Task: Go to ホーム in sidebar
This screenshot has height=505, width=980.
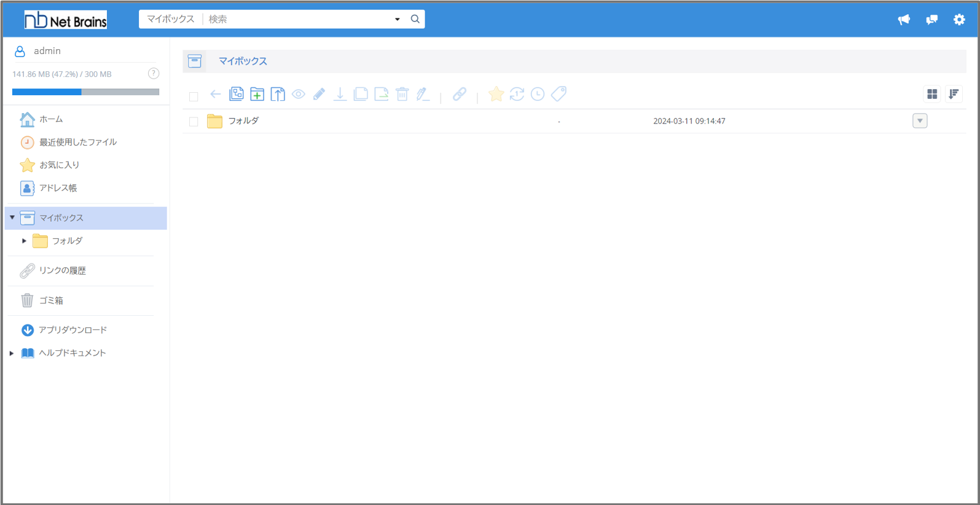Action: pos(51,119)
